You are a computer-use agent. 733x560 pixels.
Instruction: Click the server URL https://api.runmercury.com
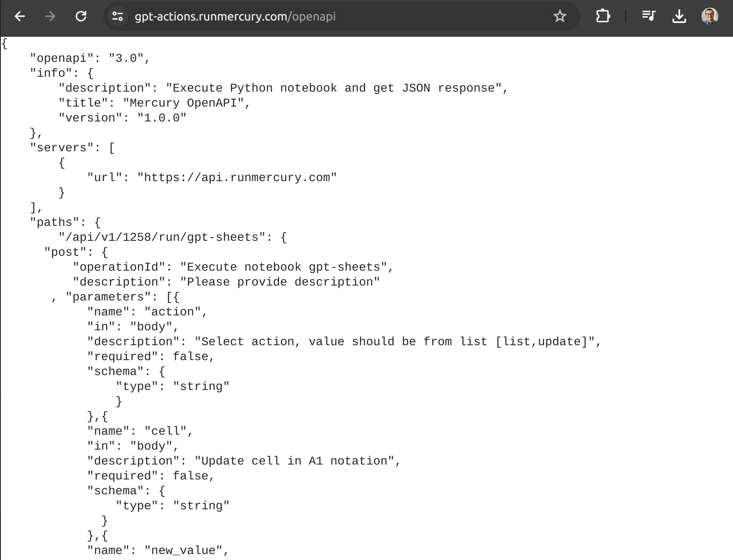237,177
